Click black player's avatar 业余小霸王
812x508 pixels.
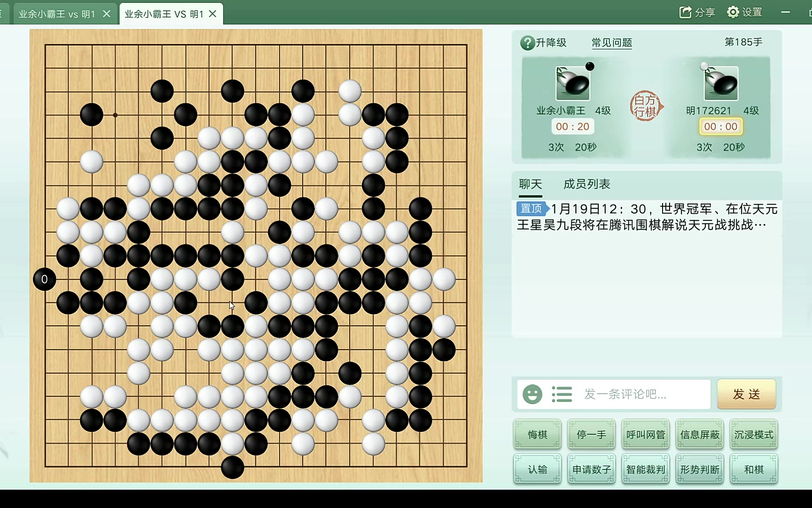[x=573, y=83]
